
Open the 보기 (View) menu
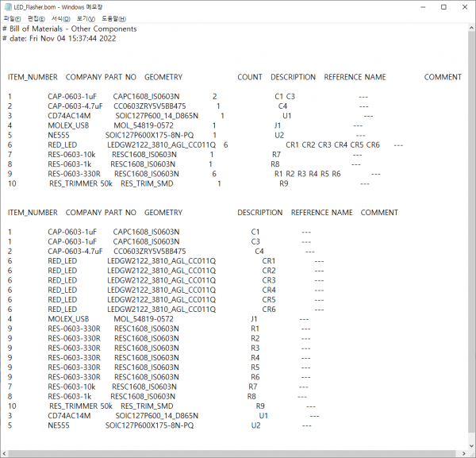(86, 17)
